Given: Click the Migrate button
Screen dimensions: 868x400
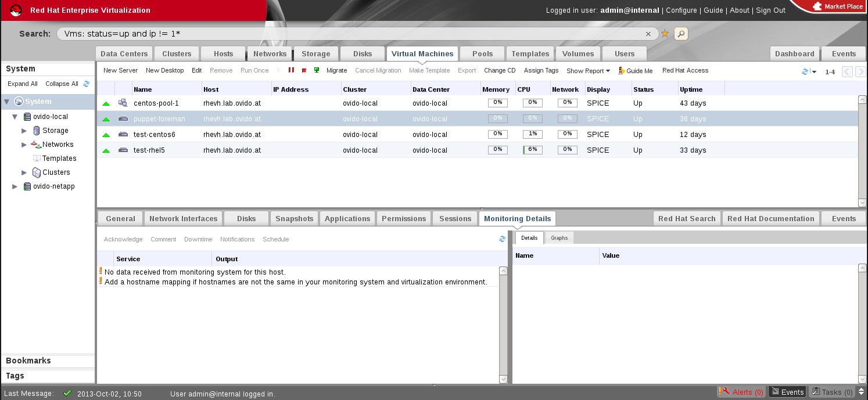Looking at the screenshot, I should 336,70.
